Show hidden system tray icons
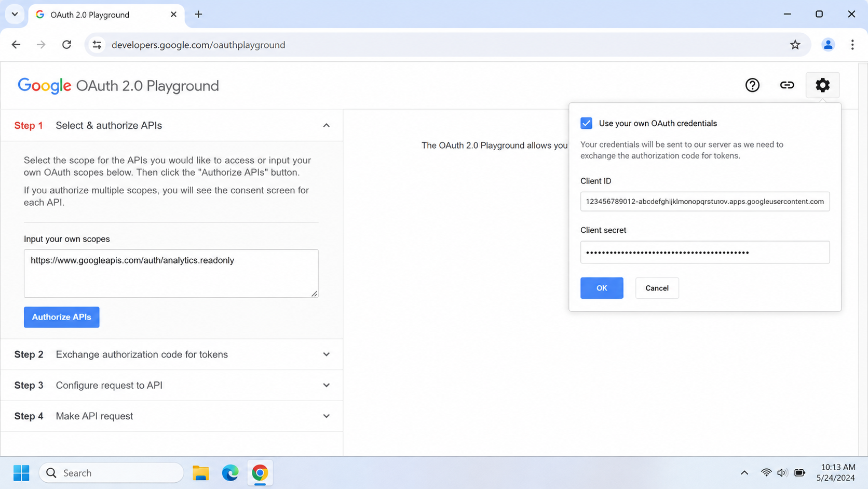Image resolution: width=868 pixels, height=489 pixels. (744, 473)
